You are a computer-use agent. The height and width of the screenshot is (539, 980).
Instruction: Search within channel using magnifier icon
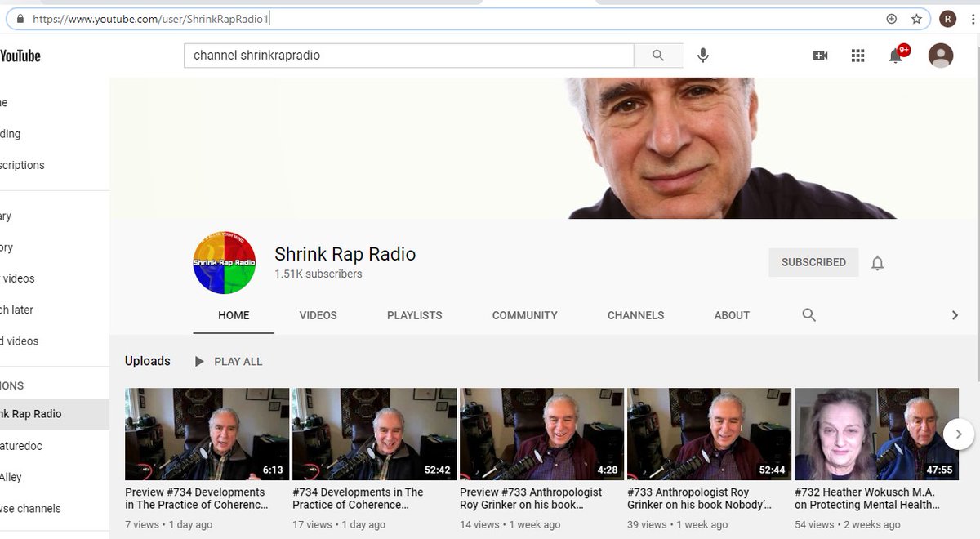808,314
